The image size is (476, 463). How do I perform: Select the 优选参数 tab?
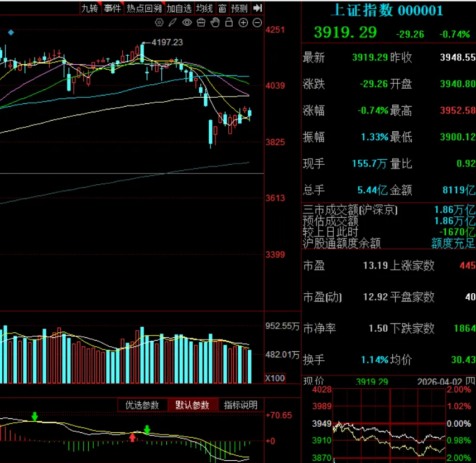(x=142, y=405)
